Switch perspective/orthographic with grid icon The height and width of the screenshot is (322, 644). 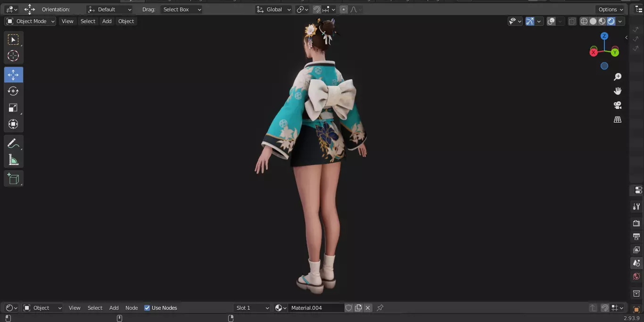[x=618, y=120]
